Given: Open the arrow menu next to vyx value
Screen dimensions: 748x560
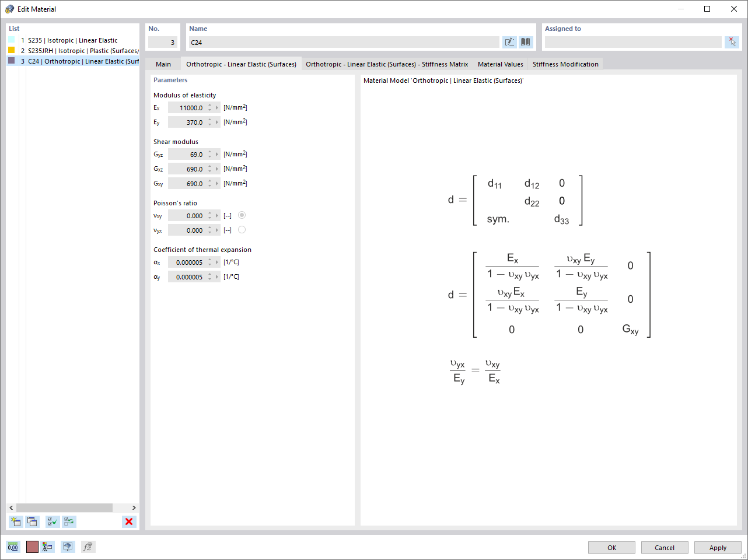Looking at the screenshot, I should pos(217,230).
